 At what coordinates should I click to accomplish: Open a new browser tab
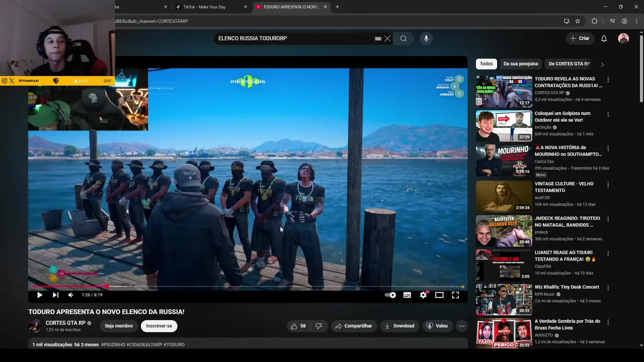(x=337, y=7)
